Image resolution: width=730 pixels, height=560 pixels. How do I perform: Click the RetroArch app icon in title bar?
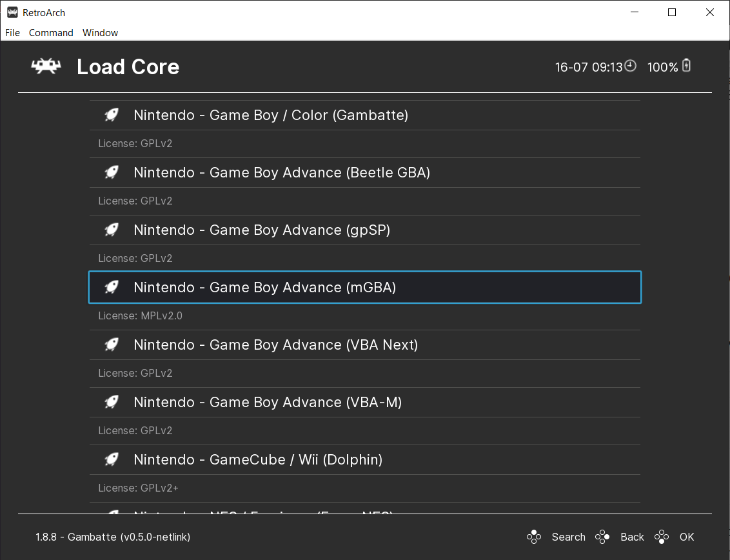tap(12, 12)
